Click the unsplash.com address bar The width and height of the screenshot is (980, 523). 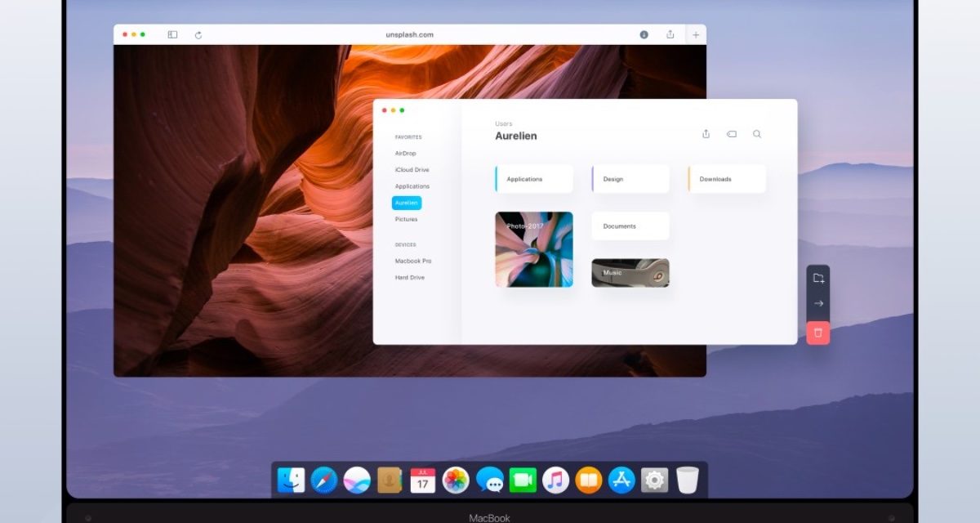[409, 35]
